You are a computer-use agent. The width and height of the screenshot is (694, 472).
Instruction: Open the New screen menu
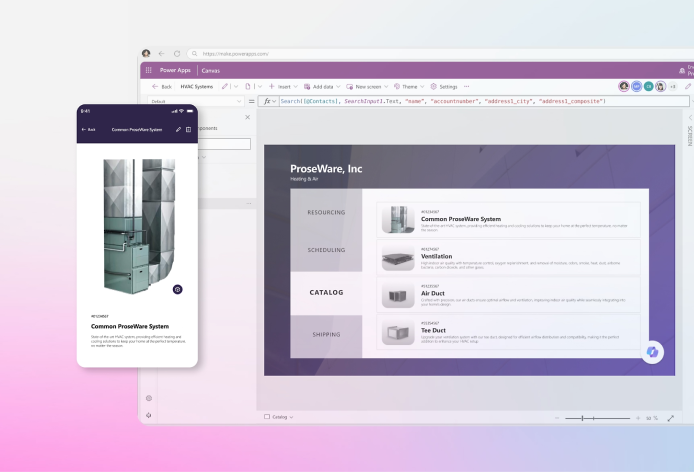pos(367,87)
